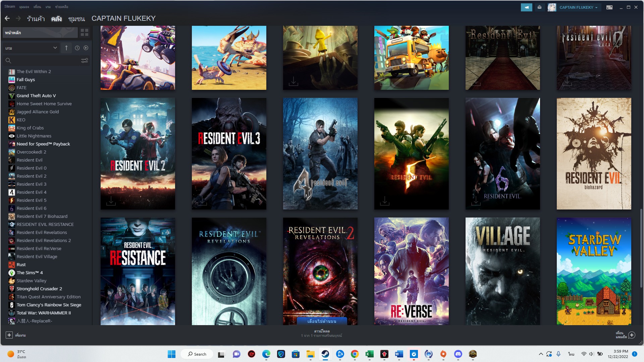Open the เพื่อน menu

pyautogui.click(x=37, y=7)
